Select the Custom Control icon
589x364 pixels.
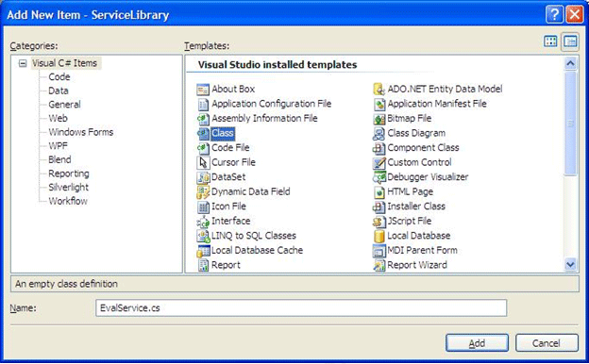[379, 162]
